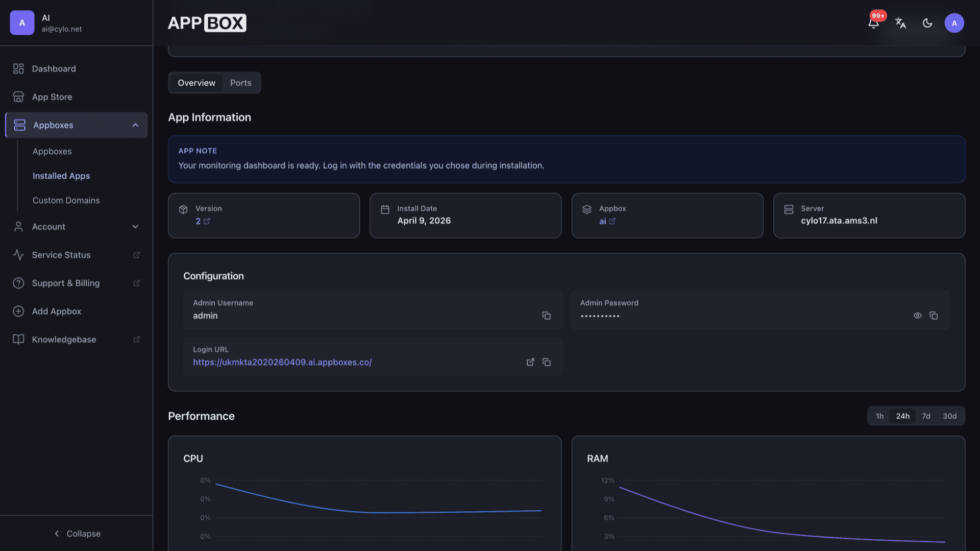Screen dimensions: 980x551
Task: Open Service Status external link icon
Action: [136, 255]
